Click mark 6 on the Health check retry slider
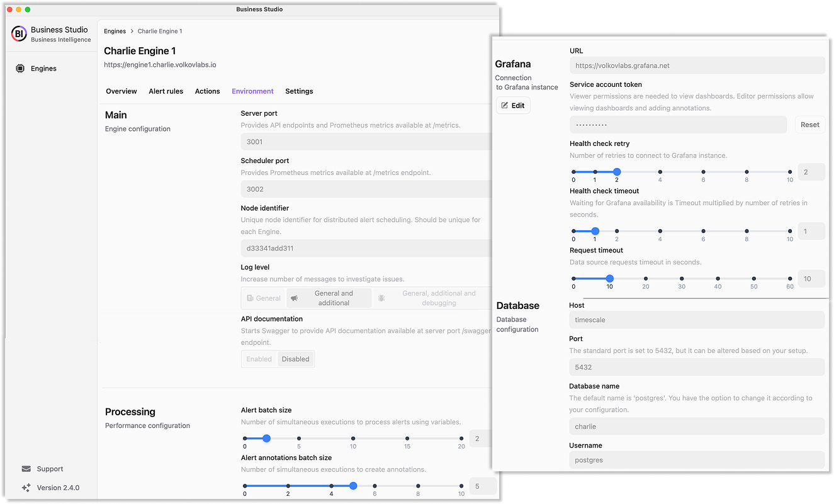This screenshot has width=834, height=504. point(703,172)
